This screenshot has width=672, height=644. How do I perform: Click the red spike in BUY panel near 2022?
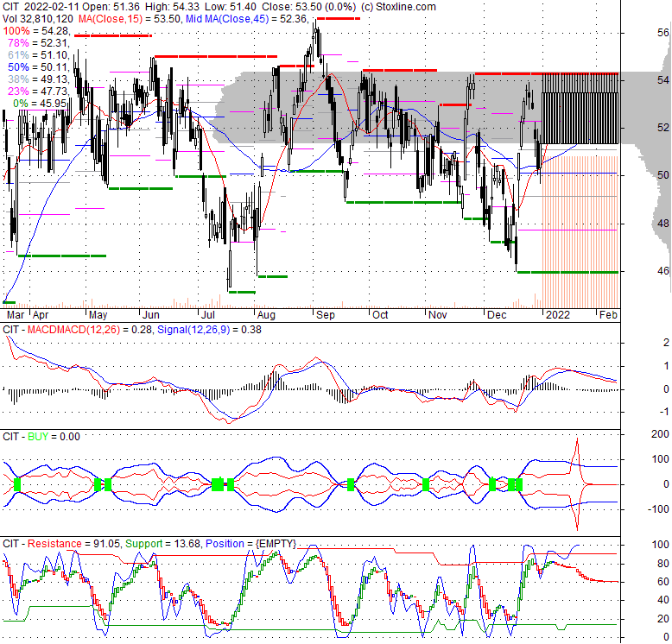(577, 483)
